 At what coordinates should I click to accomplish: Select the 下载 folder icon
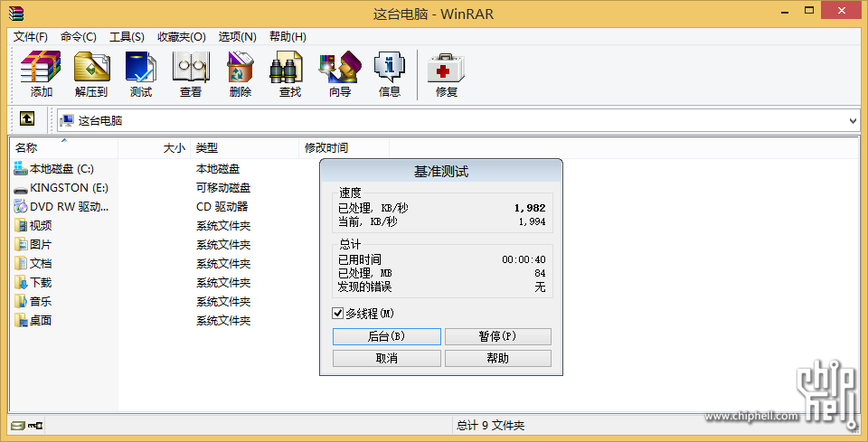click(x=21, y=282)
